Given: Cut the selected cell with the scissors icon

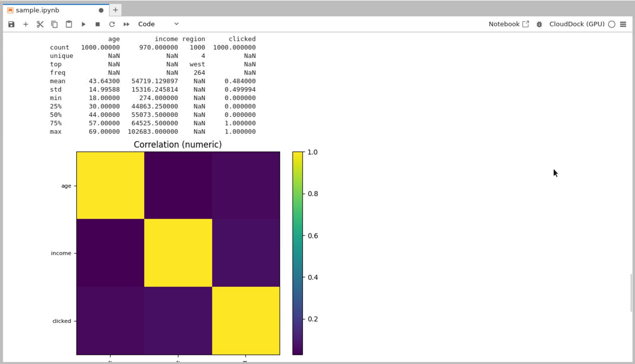Looking at the screenshot, I should [40, 24].
